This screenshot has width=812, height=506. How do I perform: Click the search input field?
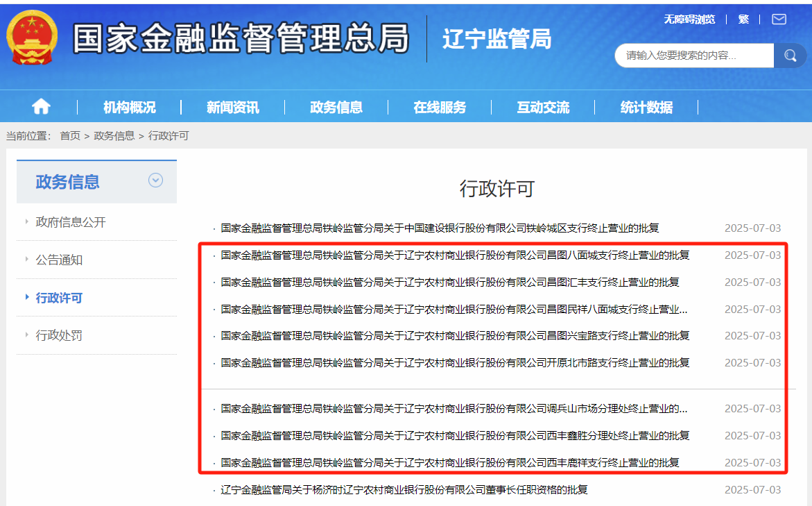point(694,56)
